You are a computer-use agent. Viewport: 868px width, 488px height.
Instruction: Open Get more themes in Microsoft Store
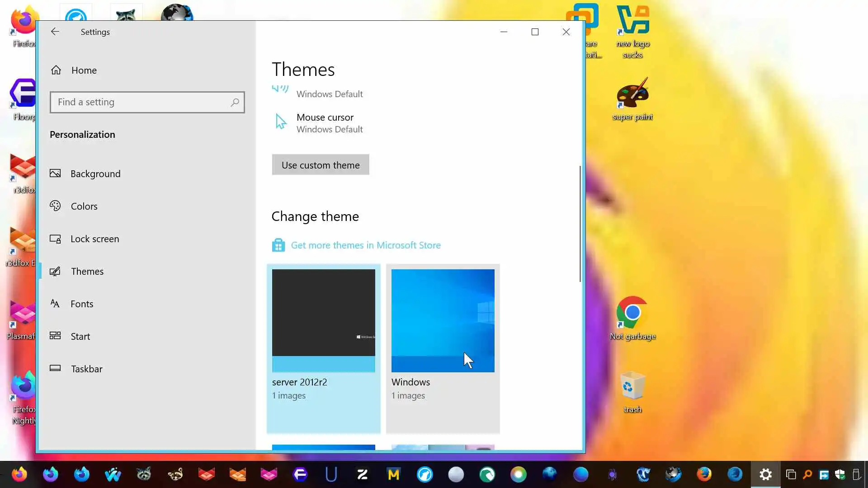(365, 245)
